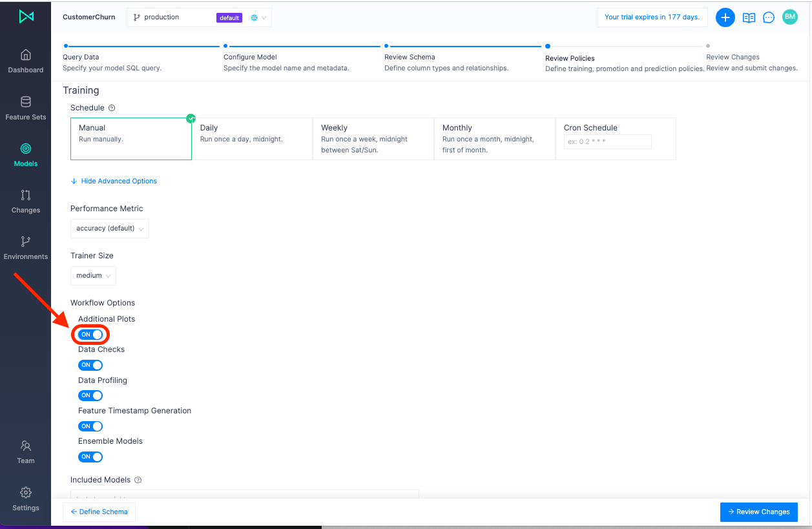This screenshot has height=529, width=812.
Task: Open the Dashboard from the sidebar
Action: click(x=25, y=61)
